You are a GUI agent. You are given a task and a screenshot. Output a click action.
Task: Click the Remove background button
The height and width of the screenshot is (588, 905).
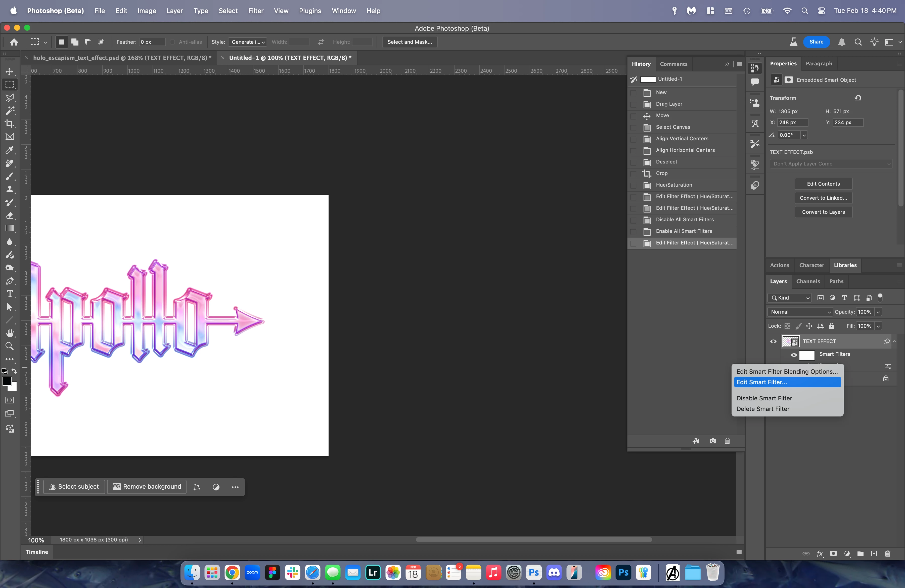(x=147, y=486)
